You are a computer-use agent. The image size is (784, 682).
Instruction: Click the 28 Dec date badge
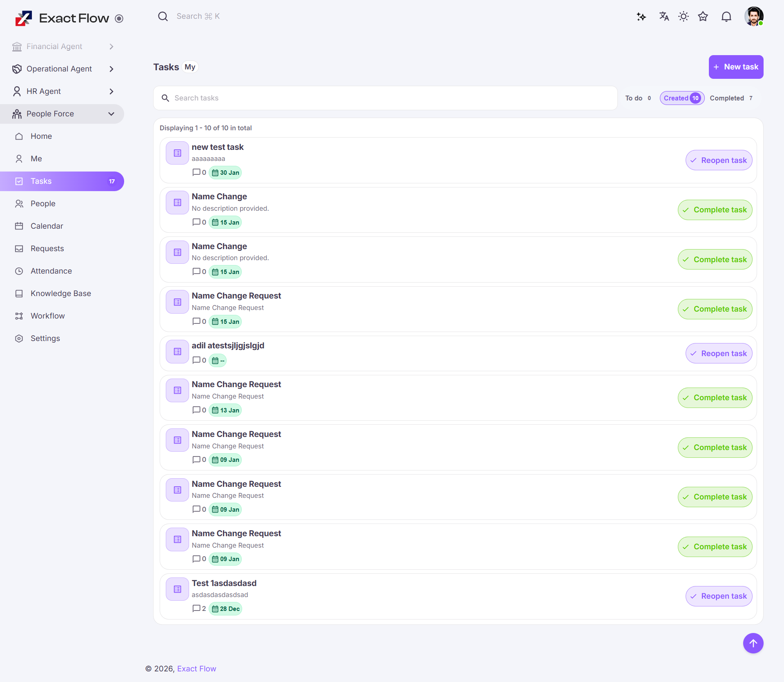226,609
